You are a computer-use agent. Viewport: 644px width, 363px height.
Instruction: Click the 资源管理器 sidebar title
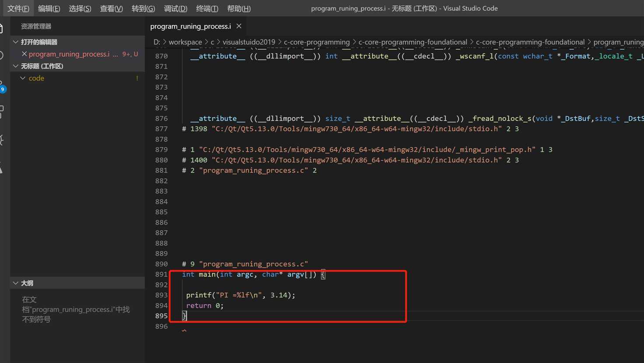pyautogui.click(x=36, y=26)
